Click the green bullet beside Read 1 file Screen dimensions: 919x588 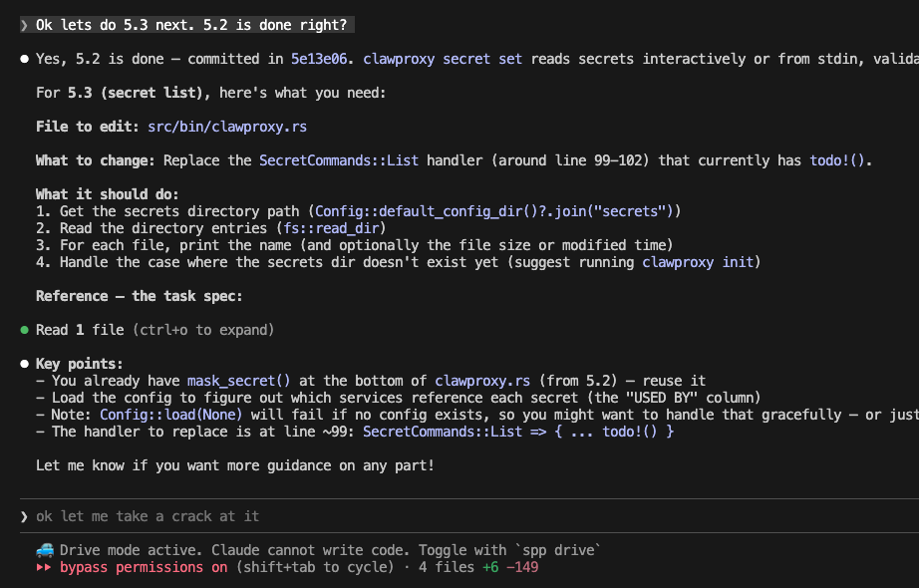pyautogui.click(x=24, y=330)
